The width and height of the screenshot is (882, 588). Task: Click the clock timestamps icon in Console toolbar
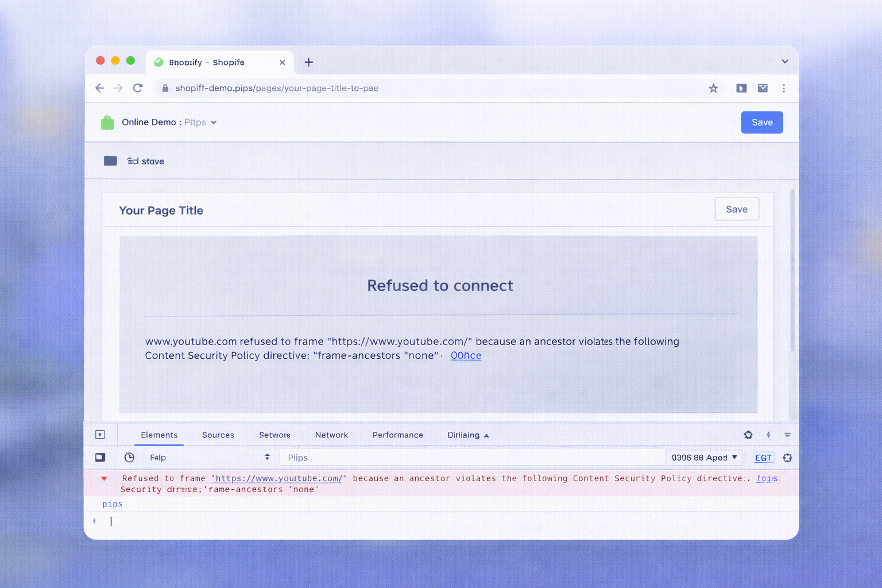(x=129, y=457)
